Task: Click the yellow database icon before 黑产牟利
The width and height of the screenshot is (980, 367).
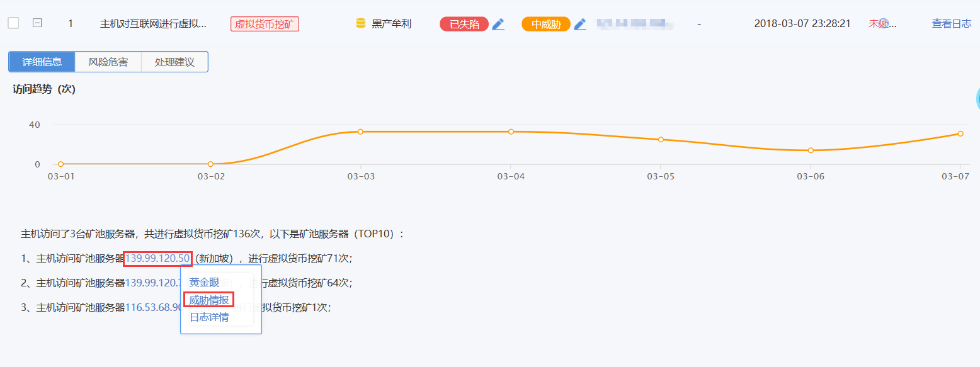Action: 361,24
